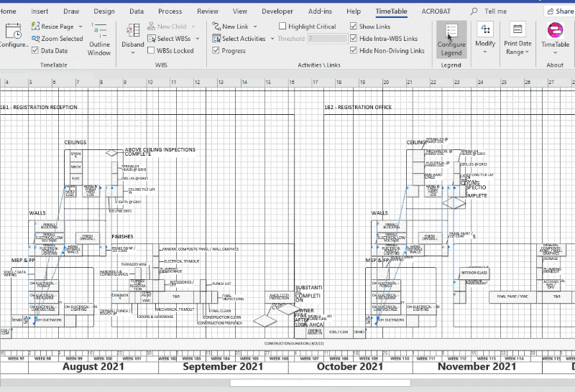Expand the Print Date Range dropdown
Screen dimensions: 575x392
527,52
